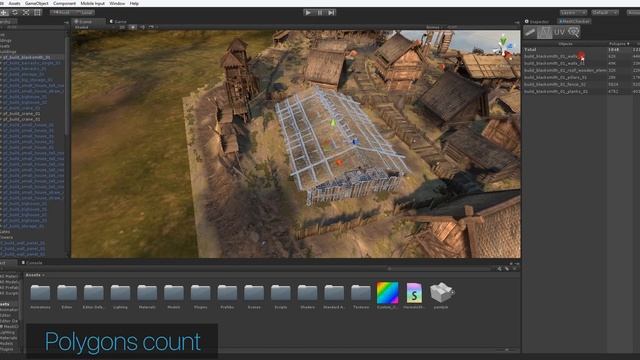Viewport: 640px width, 360px height.
Task: Open the Assets breadcrumb
Action: [x=34, y=275]
